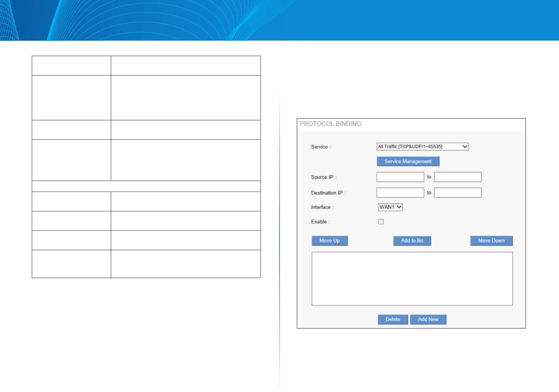Click the Enable label text

point(320,222)
